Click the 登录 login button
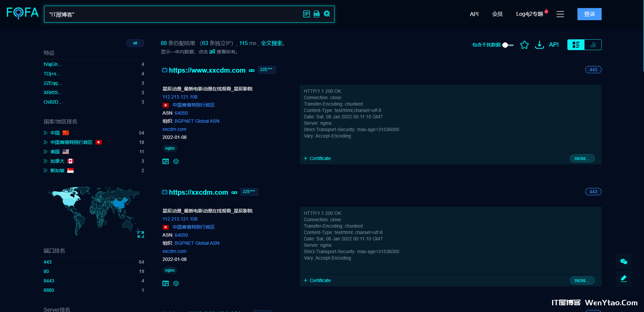The image size is (644, 312). tap(590, 14)
